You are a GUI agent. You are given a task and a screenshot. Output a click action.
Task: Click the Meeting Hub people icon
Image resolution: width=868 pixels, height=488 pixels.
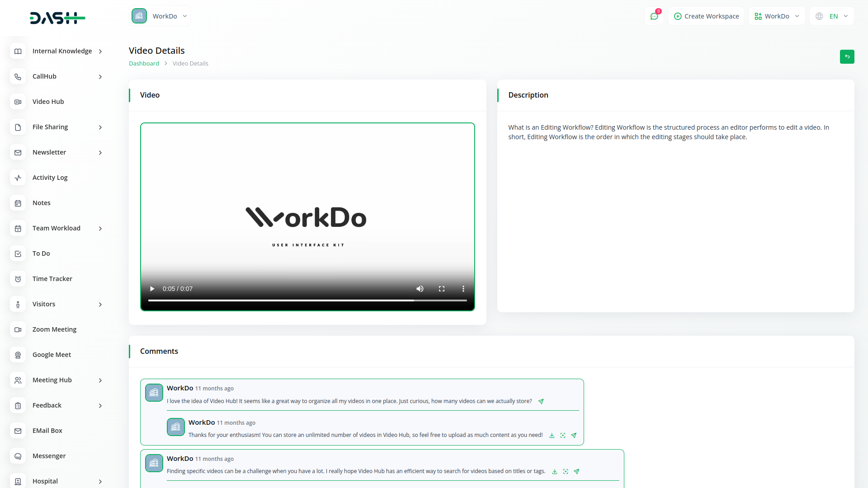tap(18, 380)
